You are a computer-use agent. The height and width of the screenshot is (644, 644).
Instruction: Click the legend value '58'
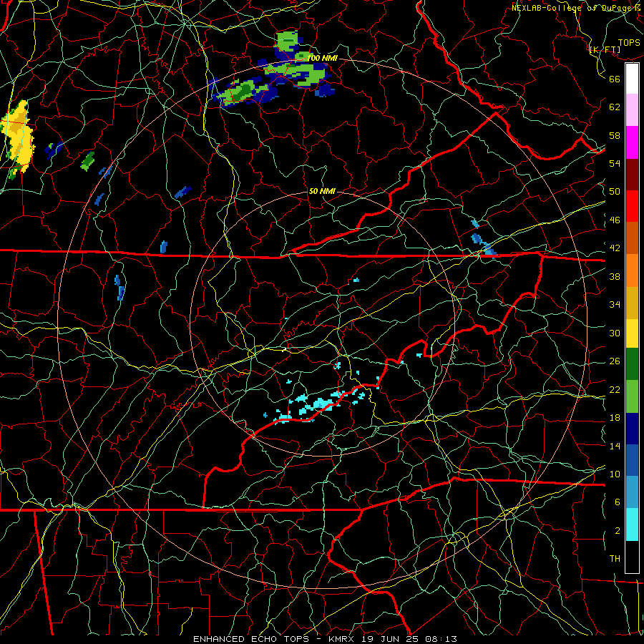point(615,135)
